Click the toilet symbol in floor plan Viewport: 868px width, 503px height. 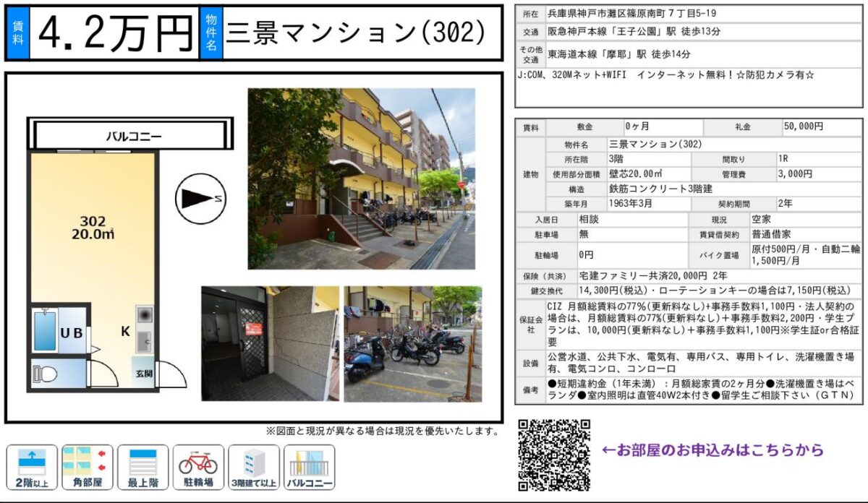[44, 374]
